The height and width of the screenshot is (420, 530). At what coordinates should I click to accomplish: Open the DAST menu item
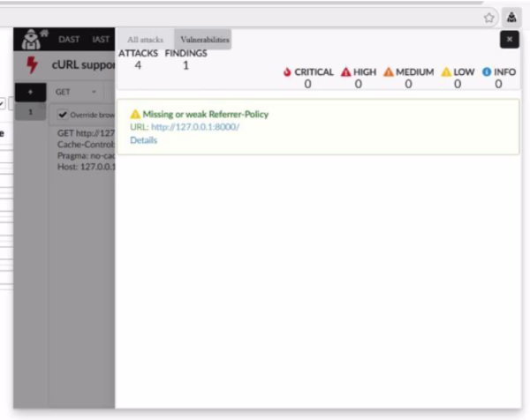69,40
